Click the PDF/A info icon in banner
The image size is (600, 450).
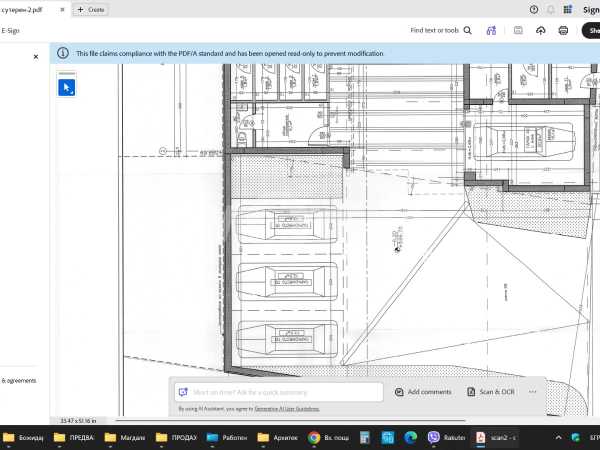[64, 53]
